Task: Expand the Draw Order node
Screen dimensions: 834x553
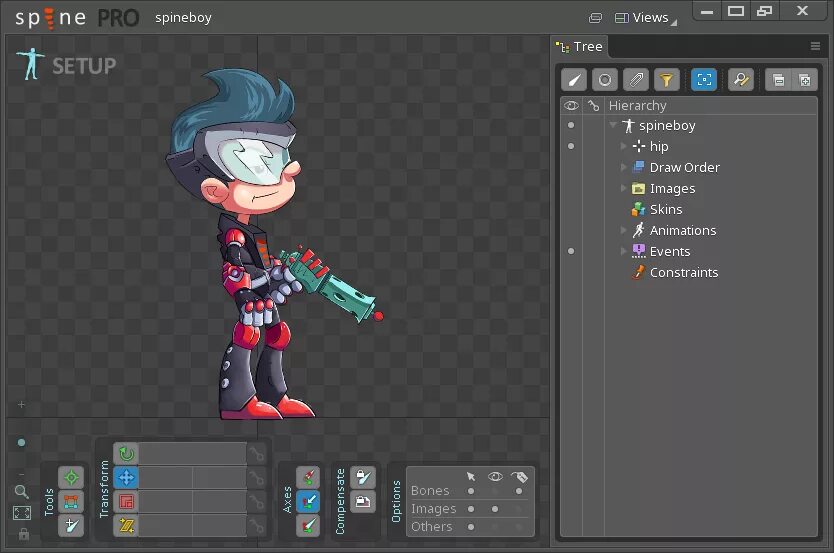Action: point(624,167)
